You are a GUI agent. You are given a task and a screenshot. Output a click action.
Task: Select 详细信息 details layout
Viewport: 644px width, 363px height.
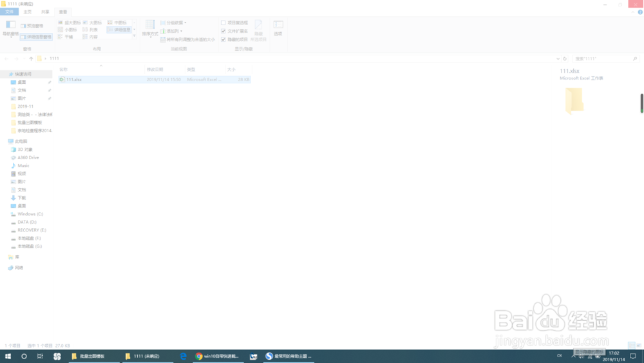(x=119, y=30)
